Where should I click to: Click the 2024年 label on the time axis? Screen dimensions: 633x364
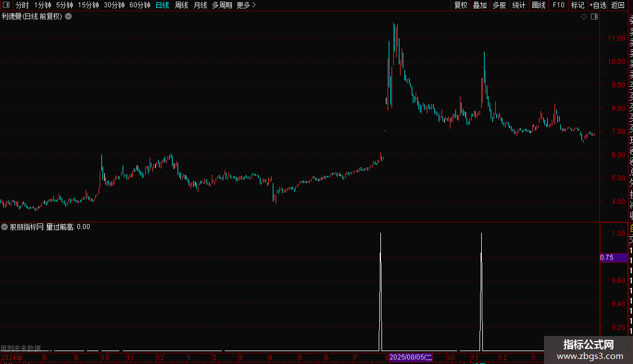tap(12, 357)
